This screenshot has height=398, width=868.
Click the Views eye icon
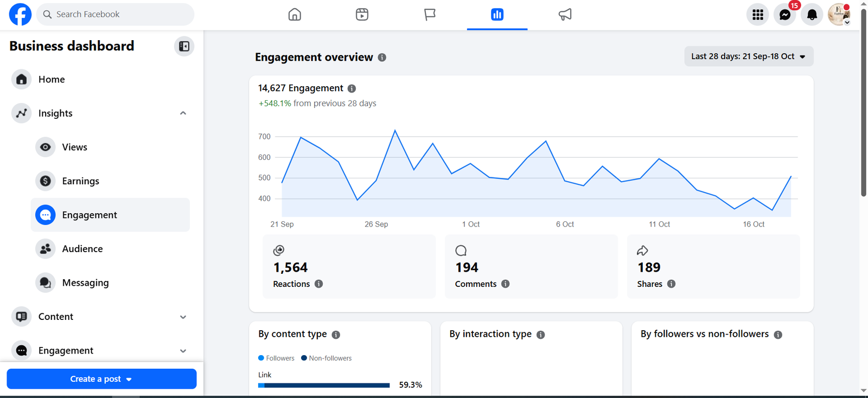(x=46, y=147)
